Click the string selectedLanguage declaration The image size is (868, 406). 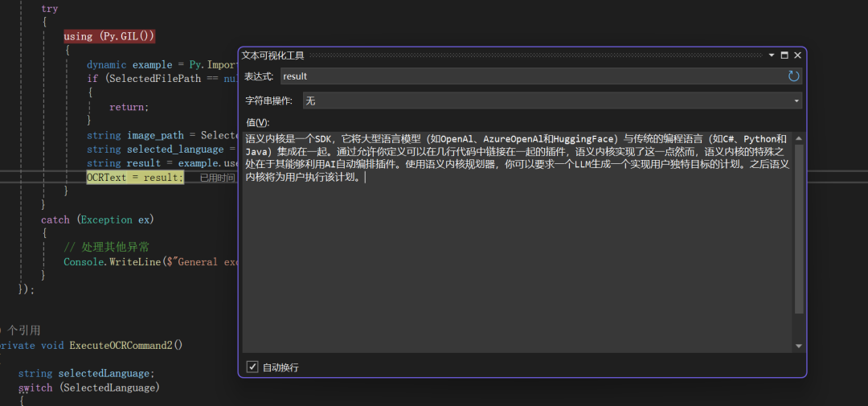[x=86, y=373]
